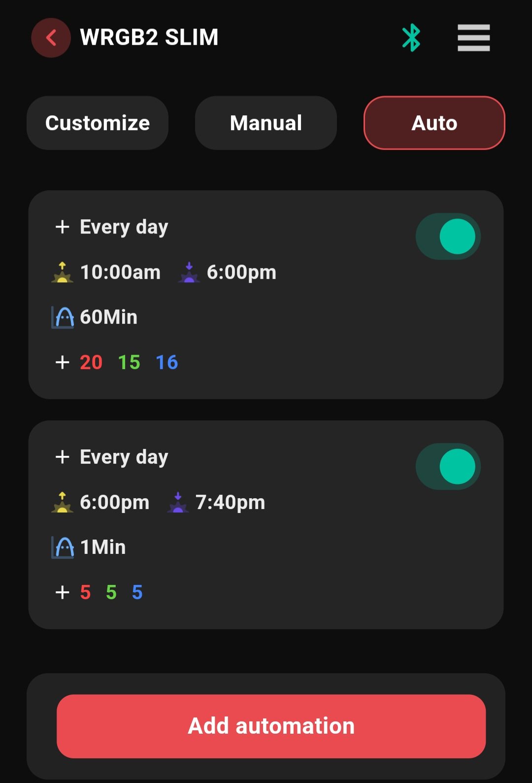Tap sunrise icon beside 10:00am

coord(62,272)
